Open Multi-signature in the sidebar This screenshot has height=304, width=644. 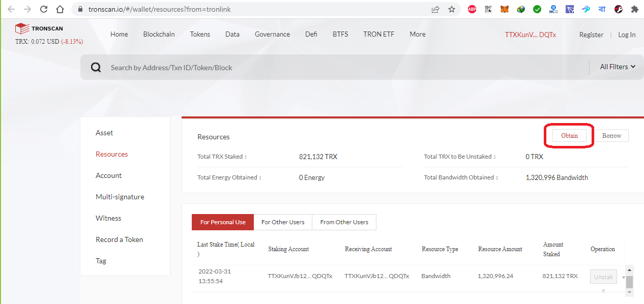(x=120, y=197)
